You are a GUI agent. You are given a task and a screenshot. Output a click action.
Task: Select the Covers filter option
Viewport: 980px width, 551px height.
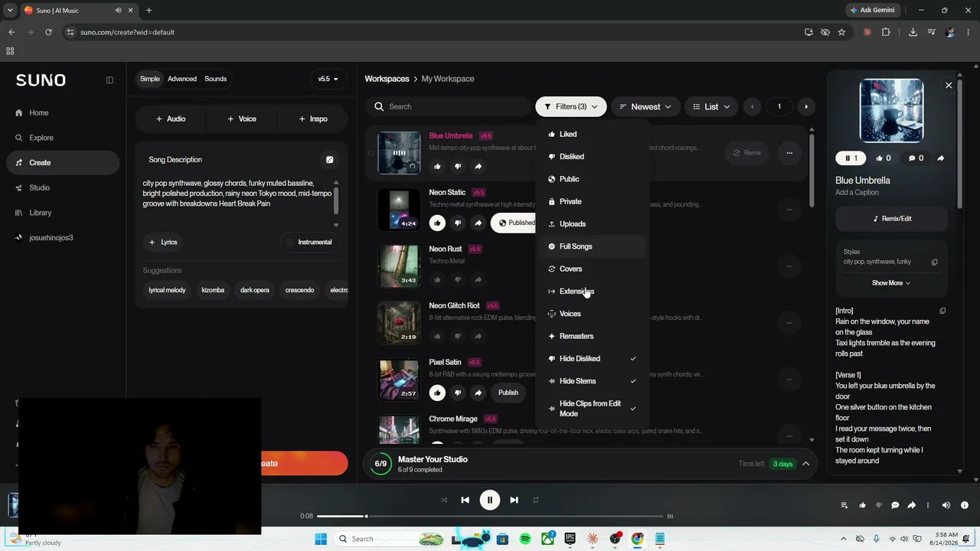593,269
